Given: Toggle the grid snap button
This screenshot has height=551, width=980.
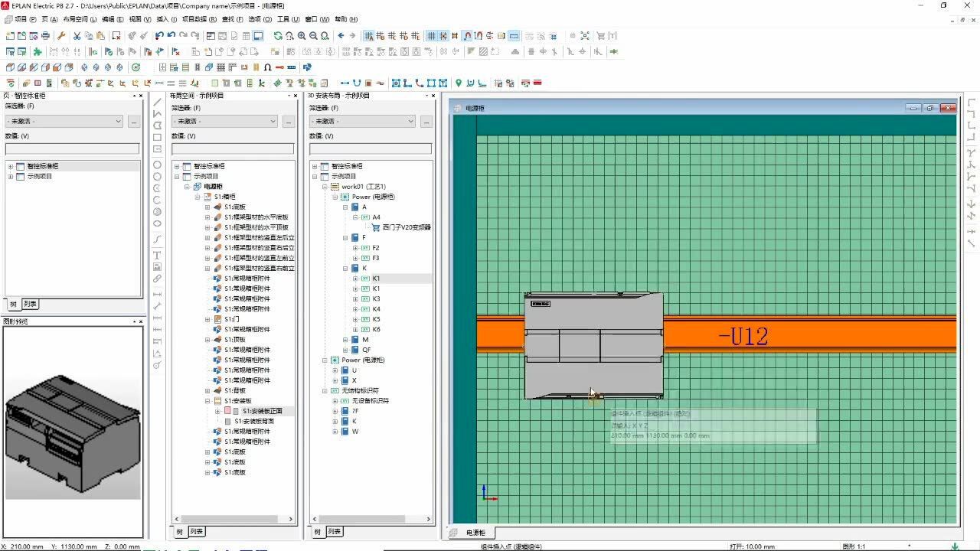Looking at the screenshot, I should [x=443, y=36].
